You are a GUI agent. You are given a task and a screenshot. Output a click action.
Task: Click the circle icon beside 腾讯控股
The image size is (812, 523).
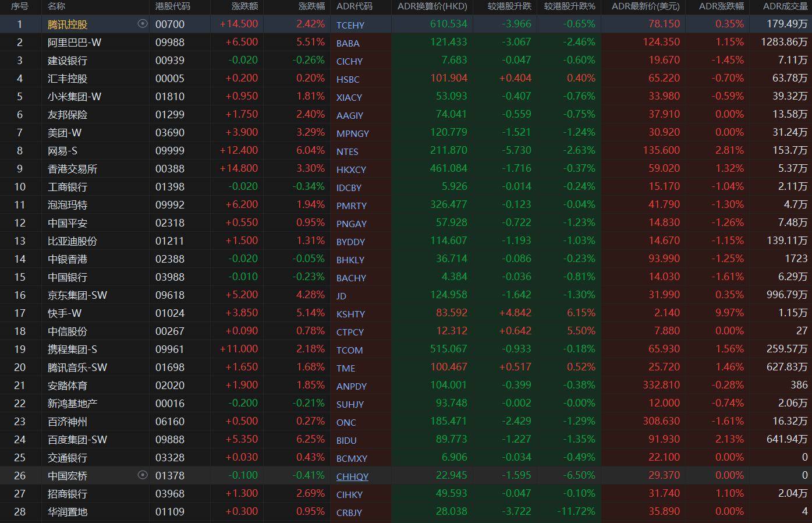tap(142, 24)
